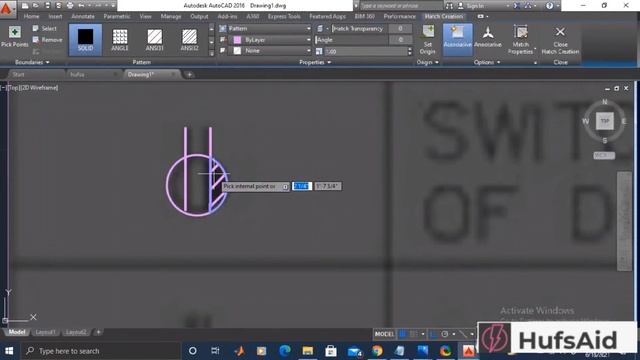This screenshot has height=360, width=640.
Task: Increment the hatch scale spinner
Action: tap(410, 49)
